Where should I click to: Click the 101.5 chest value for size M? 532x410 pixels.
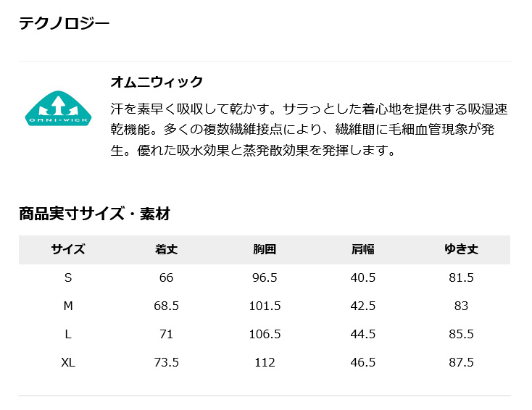click(x=265, y=306)
